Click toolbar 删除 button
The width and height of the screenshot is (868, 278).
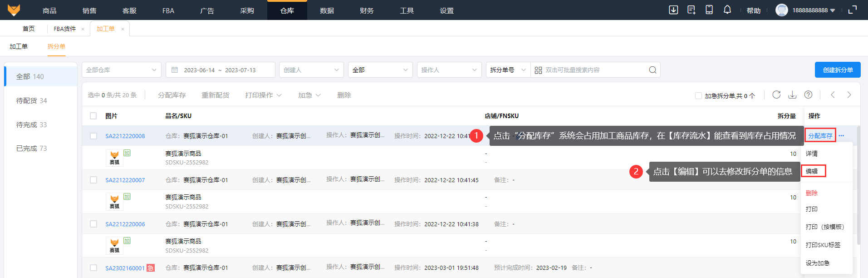pyautogui.click(x=344, y=95)
